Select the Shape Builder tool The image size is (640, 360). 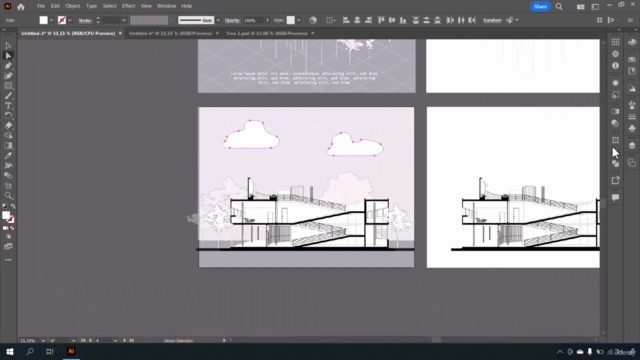pos(8,136)
